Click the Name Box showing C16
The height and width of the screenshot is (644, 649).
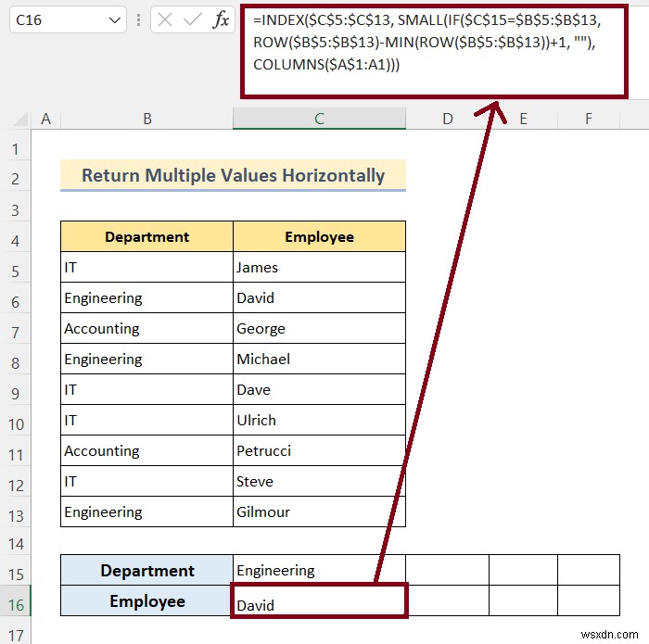click(x=68, y=19)
